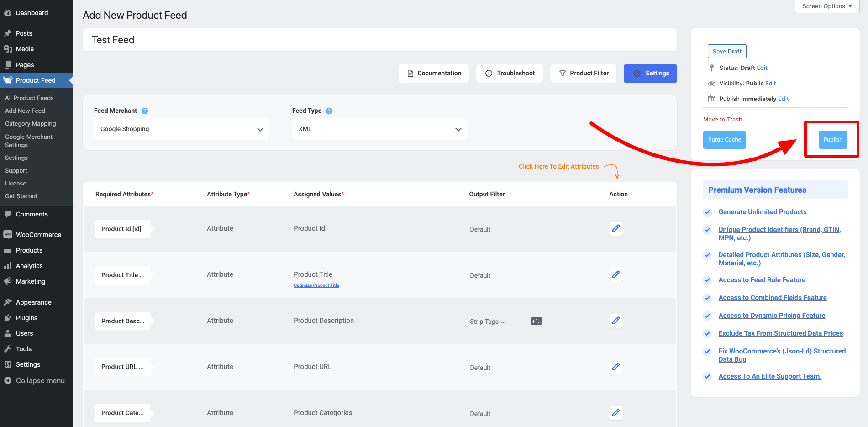Click the Analytics bar chart icon

click(8, 266)
